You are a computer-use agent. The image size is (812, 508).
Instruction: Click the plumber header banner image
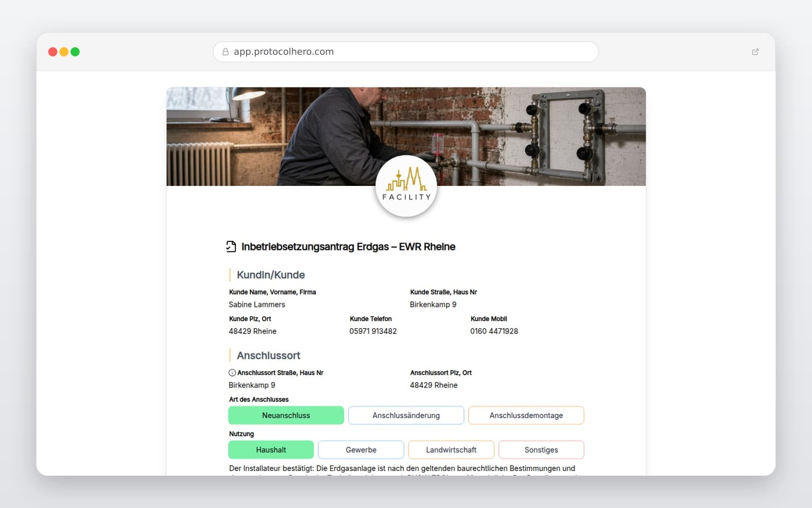(x=406, y=137)
